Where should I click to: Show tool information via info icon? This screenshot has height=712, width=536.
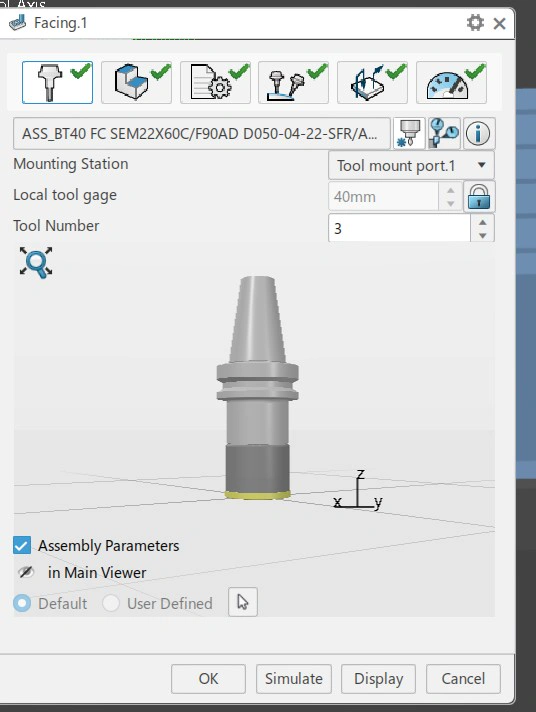coord(478,134)
